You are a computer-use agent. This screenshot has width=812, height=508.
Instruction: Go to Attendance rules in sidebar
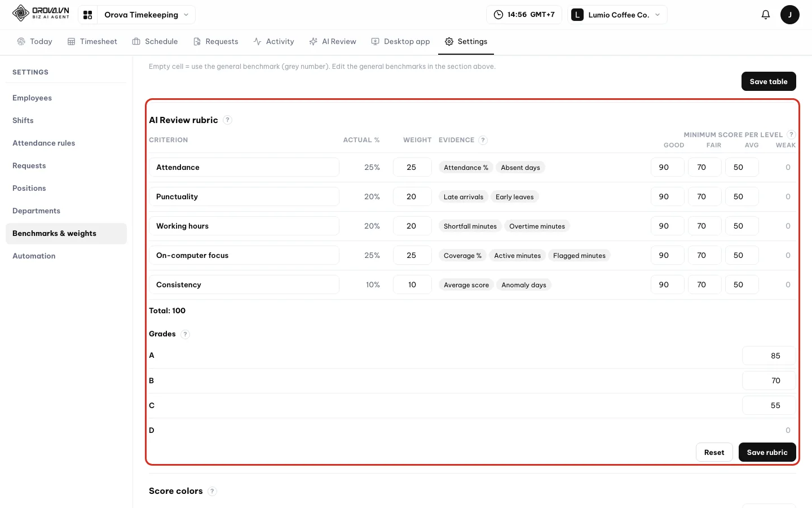pyautogui.click(x=66, y=143)
